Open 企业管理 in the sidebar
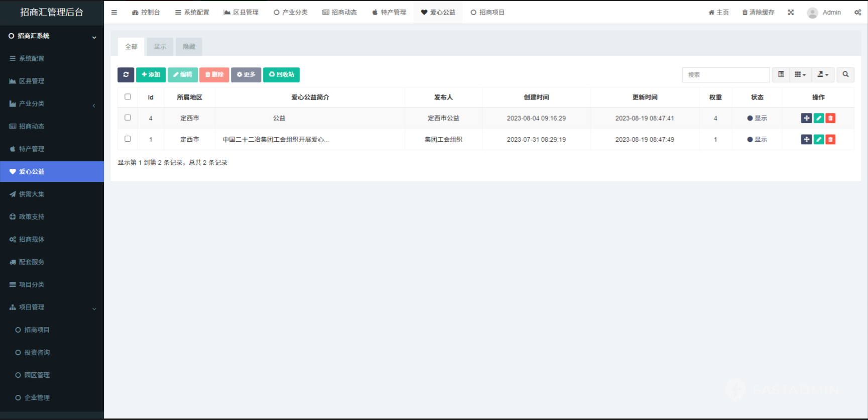 [x=52, y=397]
